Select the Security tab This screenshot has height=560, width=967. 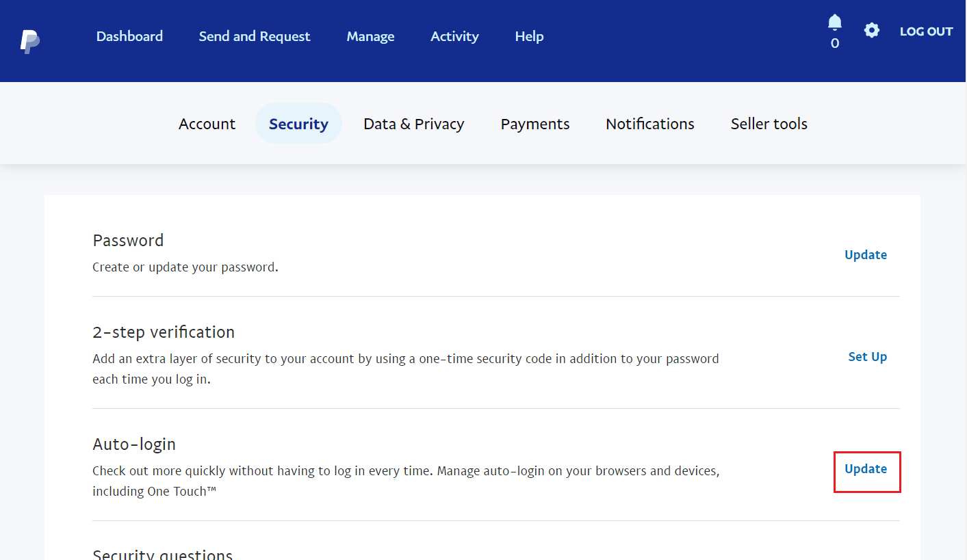pyautogui.click(x=298, y=124)
